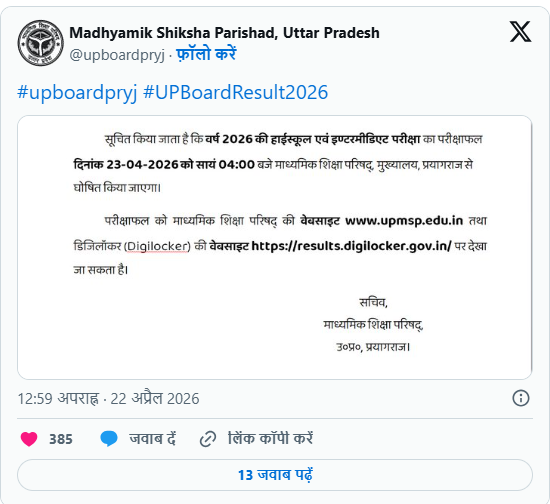
Task: Open the embedded result notice image
Action: (x=275, y=247)
